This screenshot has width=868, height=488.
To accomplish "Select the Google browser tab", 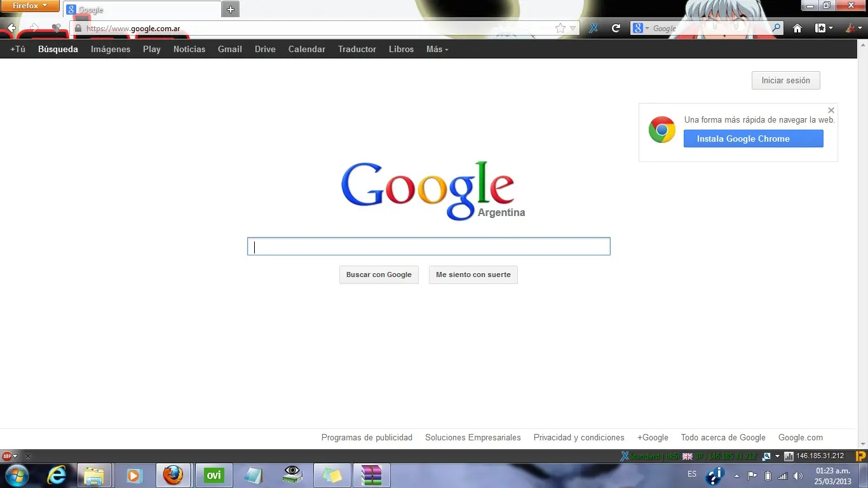I will tap(142, 10).
